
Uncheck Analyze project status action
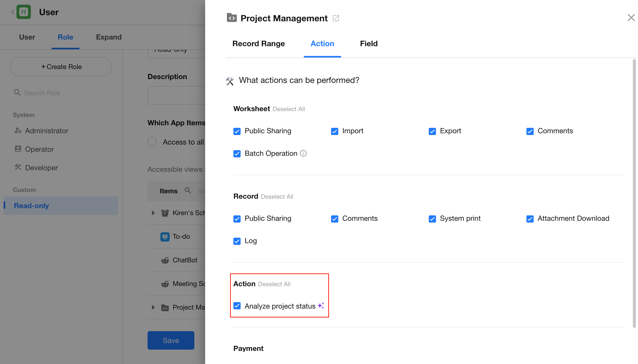point(237,306)
